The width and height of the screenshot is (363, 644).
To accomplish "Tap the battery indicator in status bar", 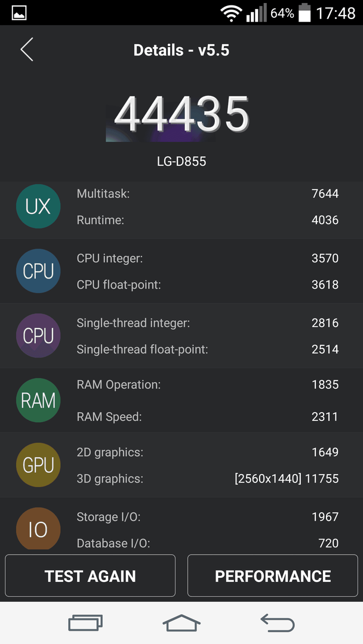I will pos(304,13).
